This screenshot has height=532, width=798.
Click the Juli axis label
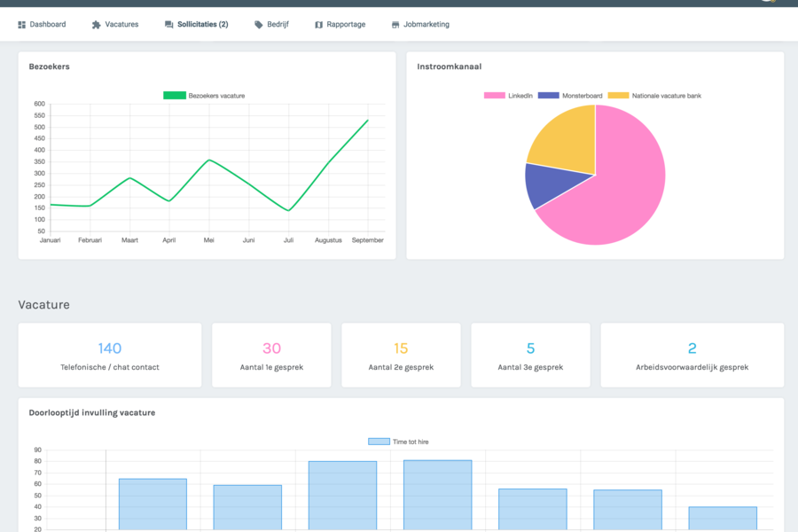coord(288,240)
